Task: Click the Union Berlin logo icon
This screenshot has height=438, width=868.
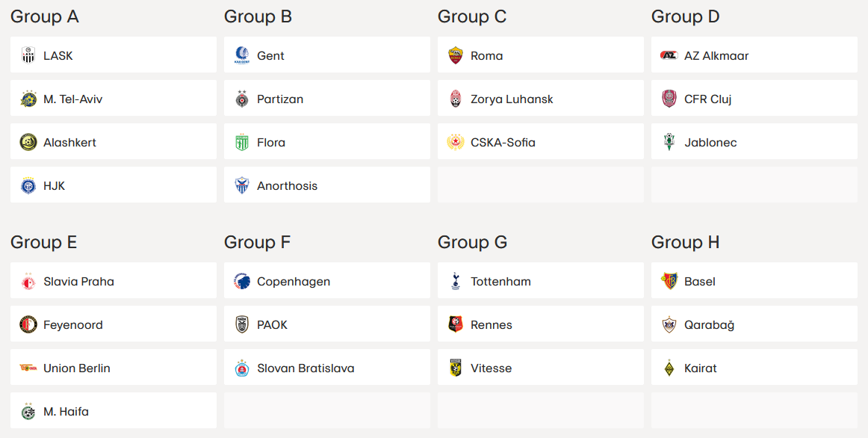Action: [28, 368]
